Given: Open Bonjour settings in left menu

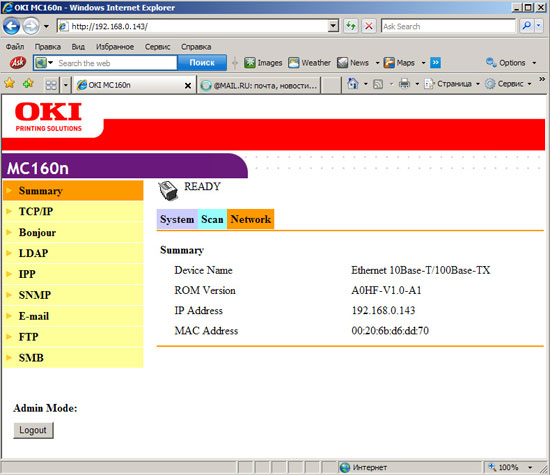Looking at the screenshot, I should click(73, 232).
